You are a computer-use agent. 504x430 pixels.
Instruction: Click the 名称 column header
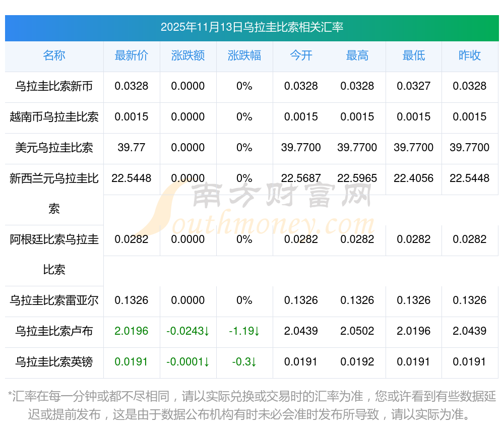[x=54, y=55]
